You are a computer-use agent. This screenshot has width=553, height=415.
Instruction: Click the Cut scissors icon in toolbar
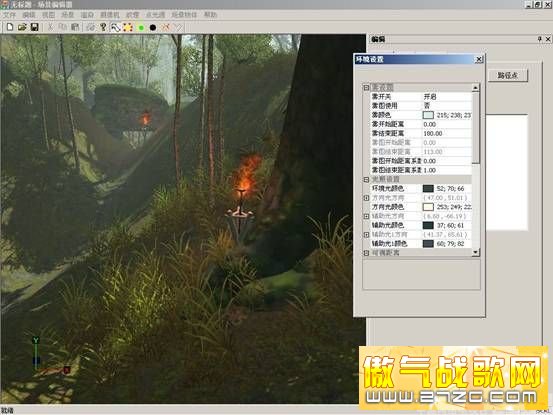pyautogui.click(x=50, y=27)
